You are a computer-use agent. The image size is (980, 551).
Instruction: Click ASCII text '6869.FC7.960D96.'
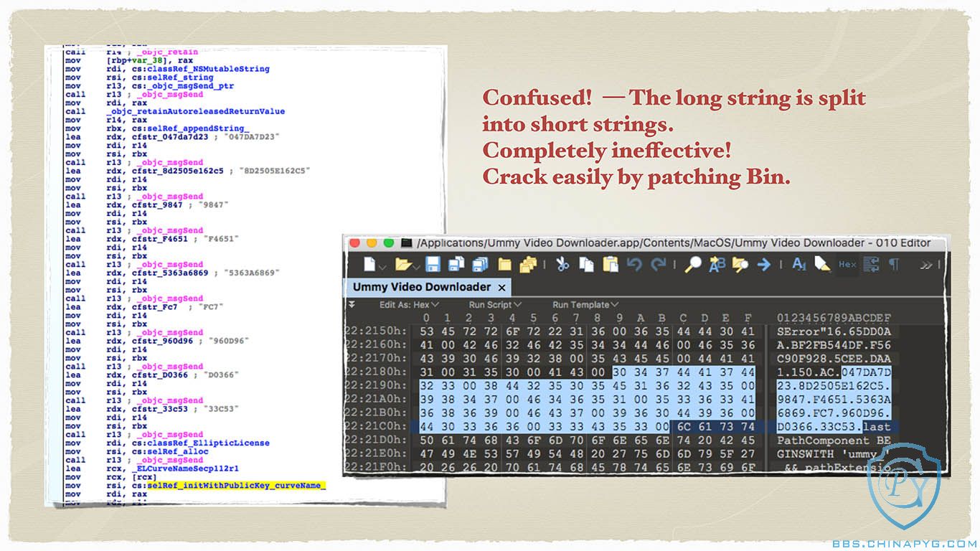834,413
